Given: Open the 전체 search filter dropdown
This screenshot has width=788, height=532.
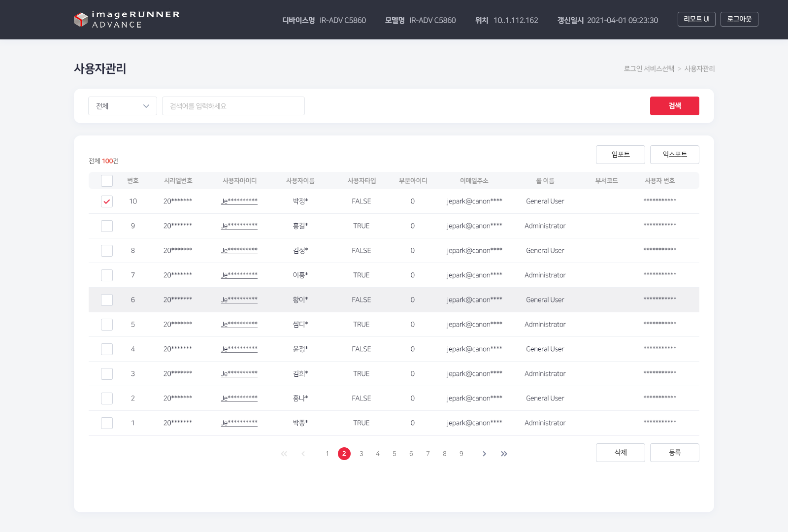Looking at the screenshot, I should click(x=123, y=106).
